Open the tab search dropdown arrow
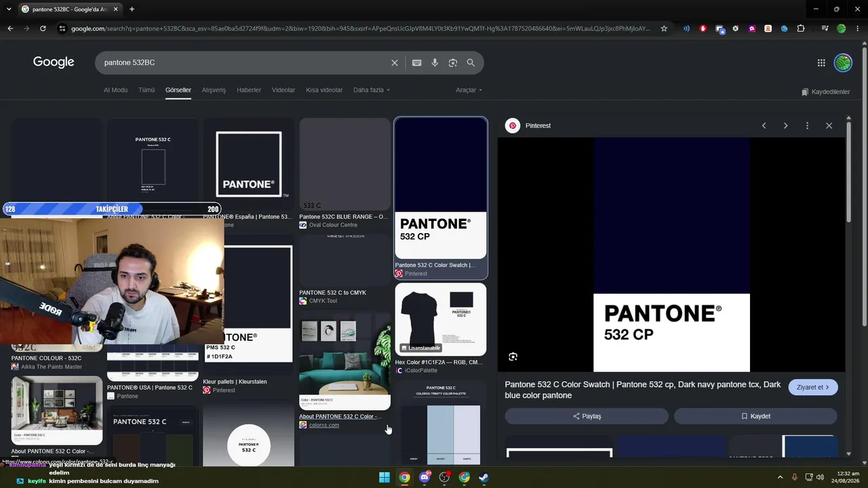Screen dimensions: 868x488 click(x=8, y=9)
